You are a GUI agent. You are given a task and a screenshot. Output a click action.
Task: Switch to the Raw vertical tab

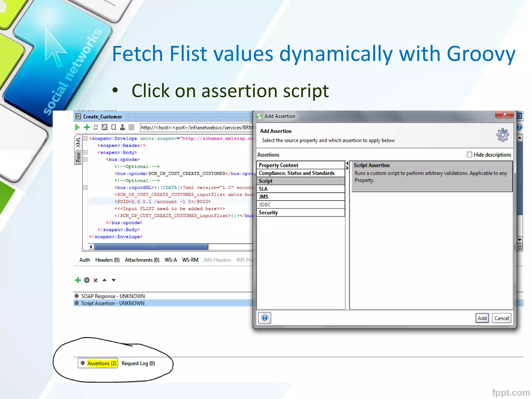pyautogui.click(x=78, y=157)
